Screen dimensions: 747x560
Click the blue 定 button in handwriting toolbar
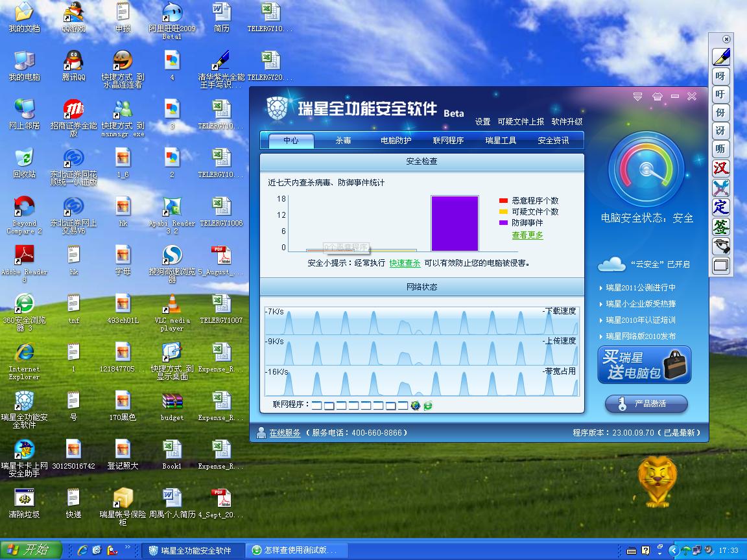click(721, 207)
